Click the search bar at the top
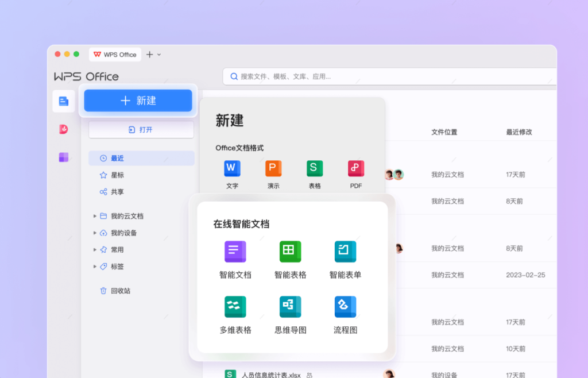Viewport: 588px width, 378px height. (x=345, y=76)
